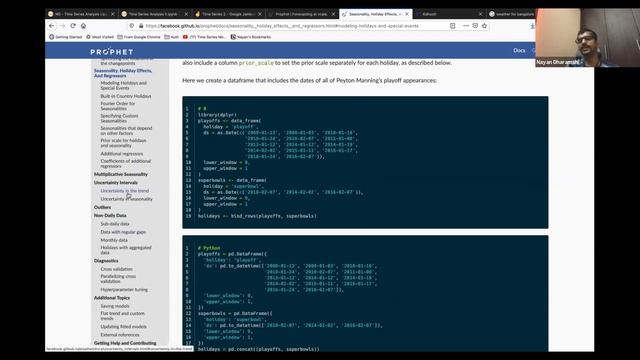
Task: Open Cross validation sidebar link
Action: [116, 269]
